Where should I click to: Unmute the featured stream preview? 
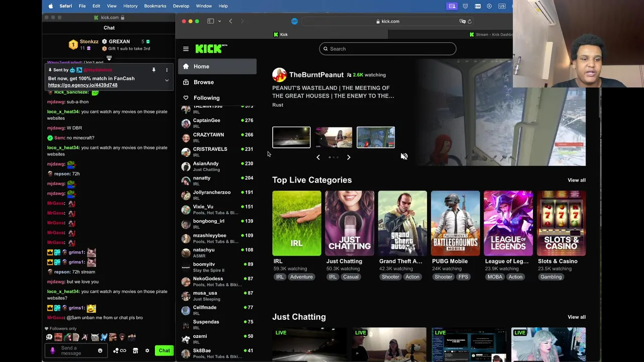click(404, 156)
